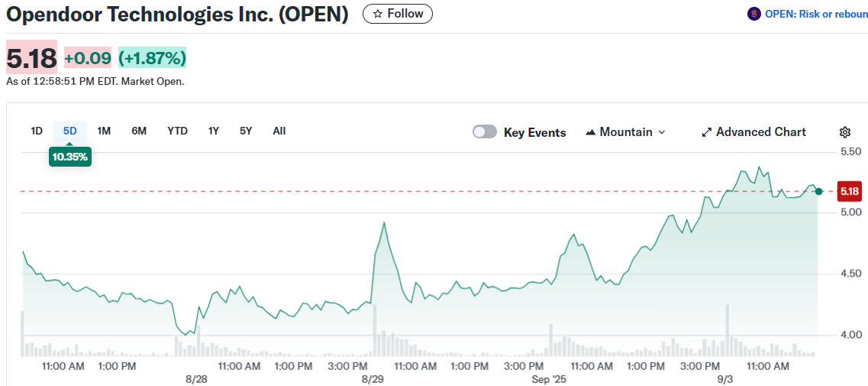868x386 pixels.
Task: Click the 8/29 date label
Action: pos(373,379)
